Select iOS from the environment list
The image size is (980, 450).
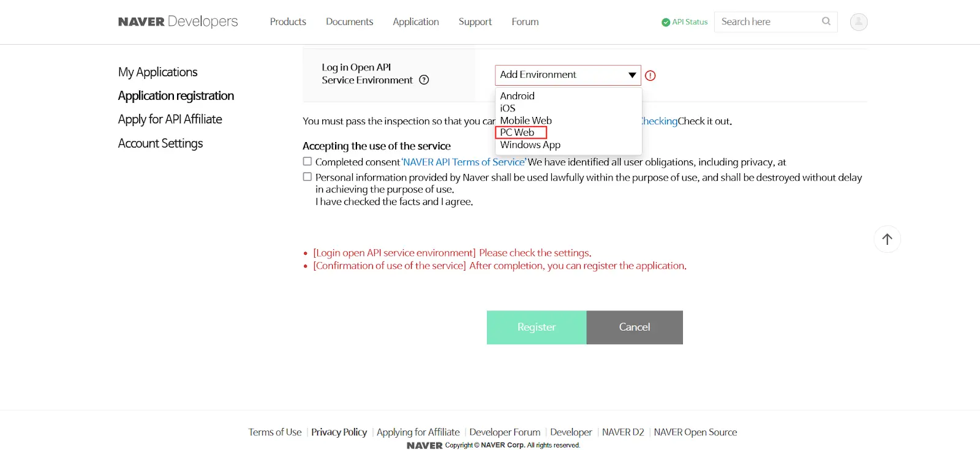(508, 108)
